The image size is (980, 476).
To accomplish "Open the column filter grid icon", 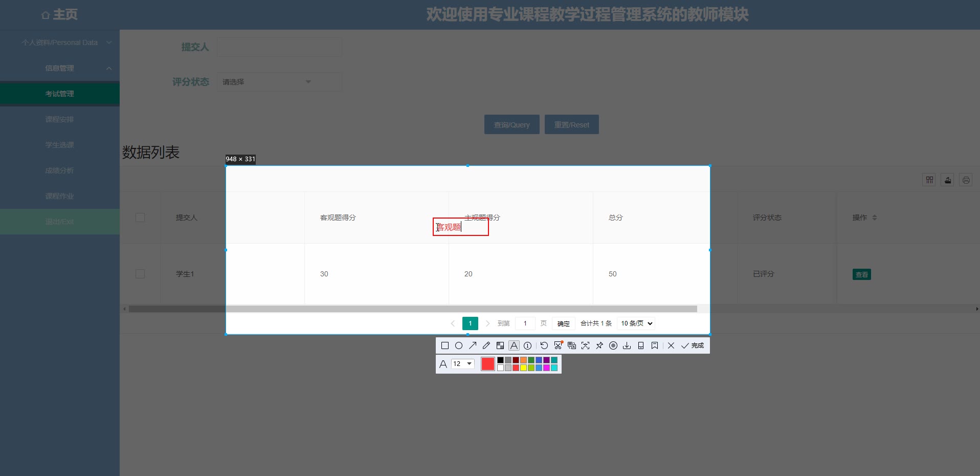I will (929, 180).
